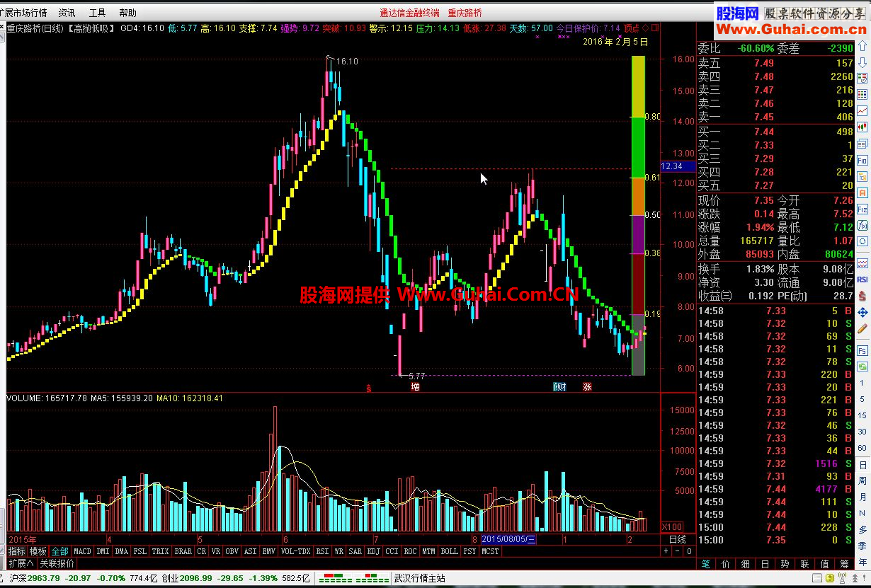Switch to the 模板 tab
The image size is (871, 588).
[x=38, y=551]
